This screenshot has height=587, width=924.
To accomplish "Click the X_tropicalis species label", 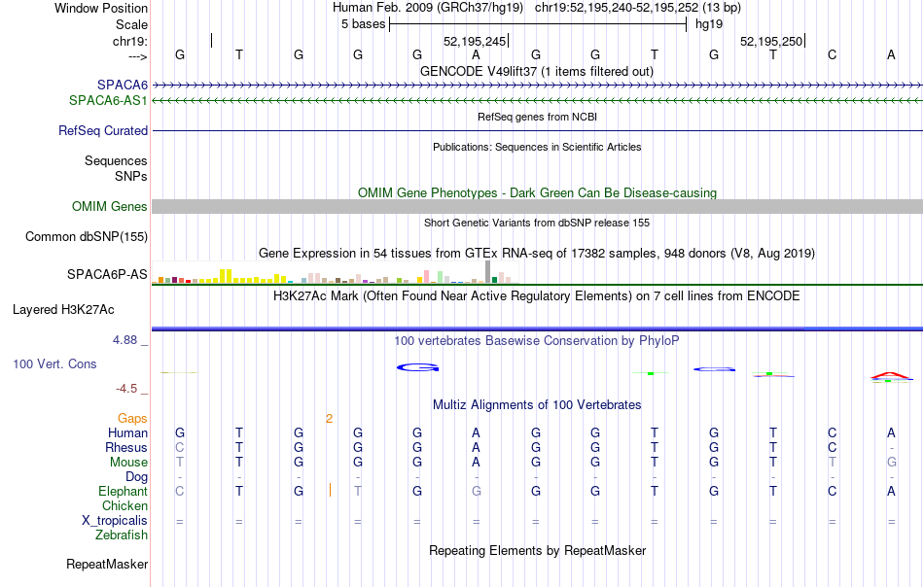I will tap(115, 521).
